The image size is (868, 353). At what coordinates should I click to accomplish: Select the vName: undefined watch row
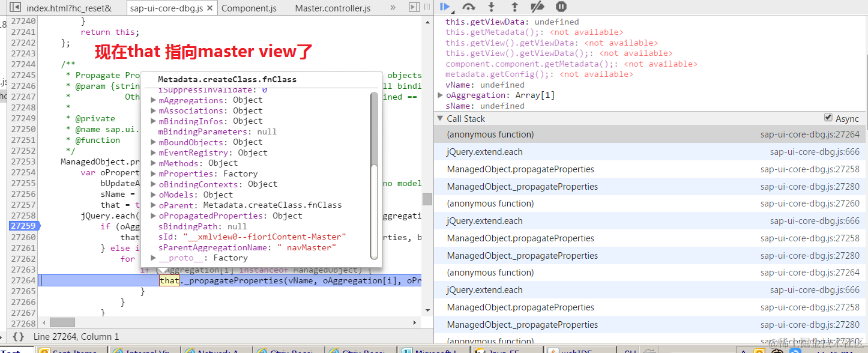click(x=485, y=85)
